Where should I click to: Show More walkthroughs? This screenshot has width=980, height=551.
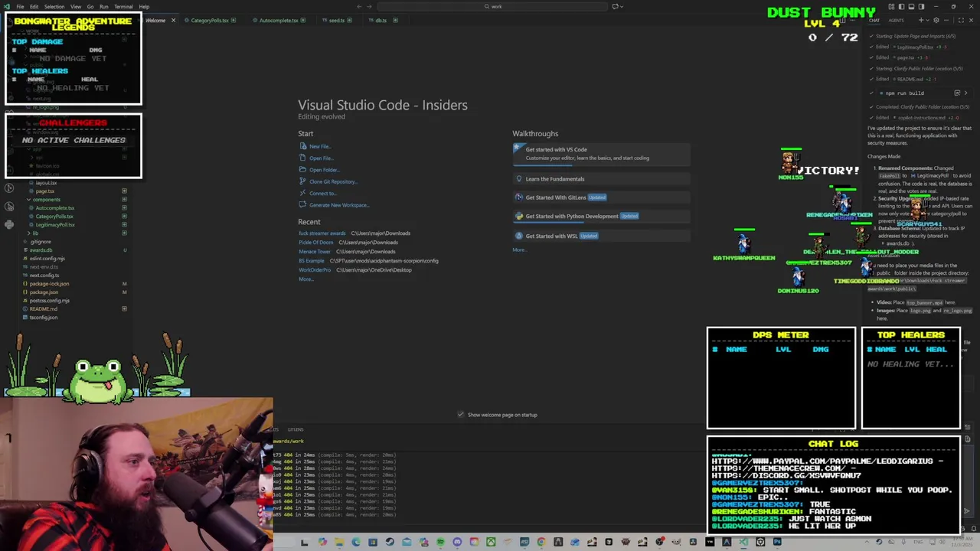(519, 250)
